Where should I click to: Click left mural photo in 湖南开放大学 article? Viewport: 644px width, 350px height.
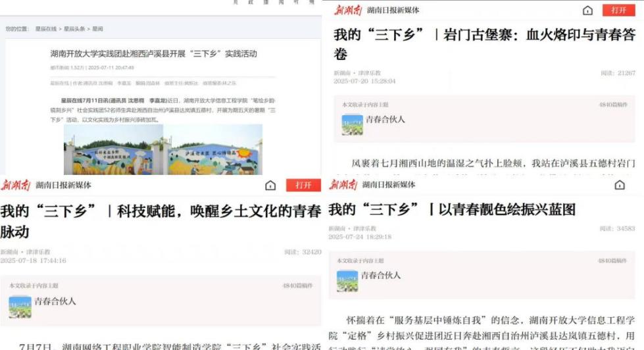tap(113, 151)
